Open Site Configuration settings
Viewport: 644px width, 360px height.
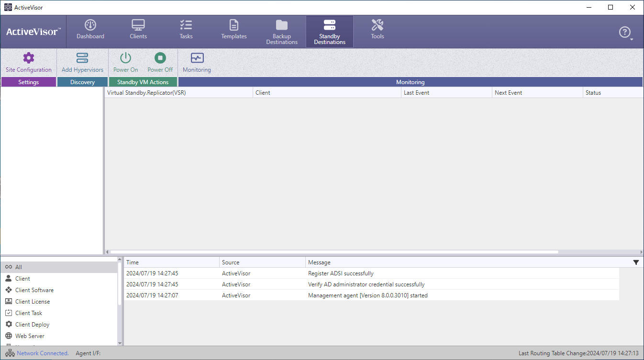(x=29, y=63)
